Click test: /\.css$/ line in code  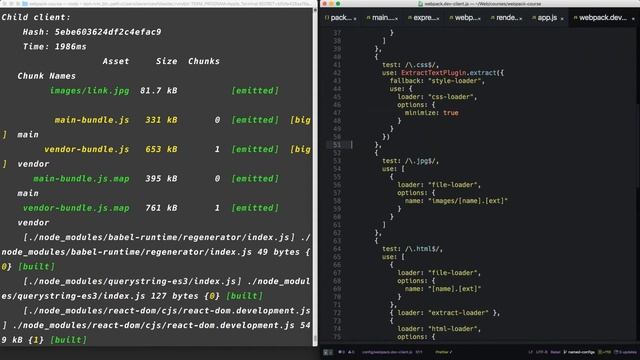(x=410, y=65)
